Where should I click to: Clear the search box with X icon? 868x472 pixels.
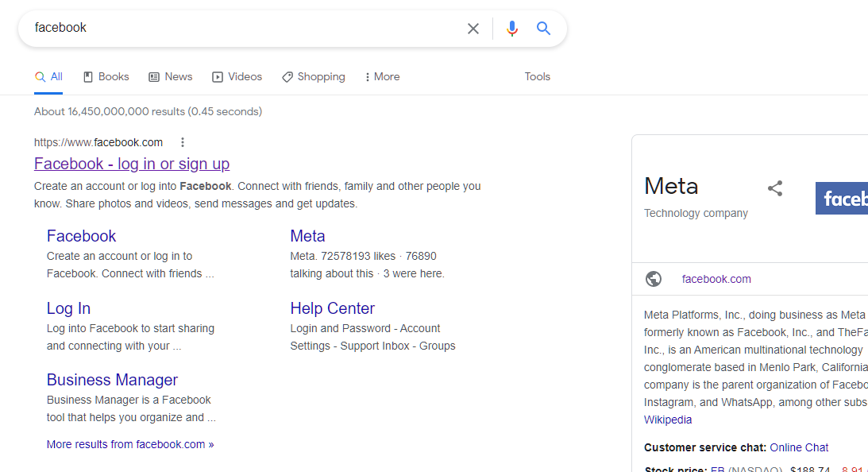point(473,29)
